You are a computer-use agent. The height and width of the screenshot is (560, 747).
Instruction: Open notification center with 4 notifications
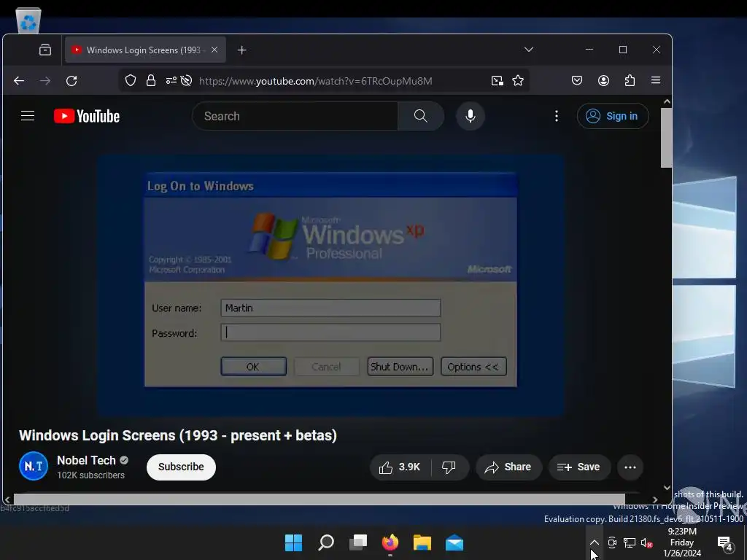(725, 542)
